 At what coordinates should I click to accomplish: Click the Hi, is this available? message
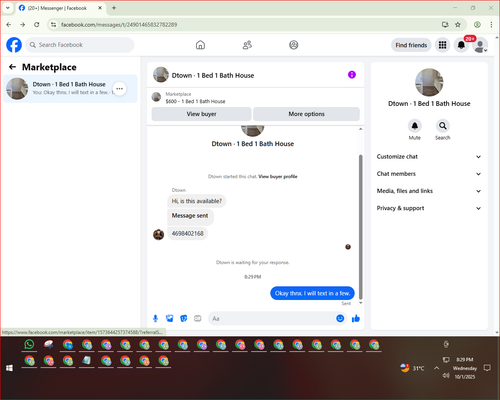pos(197,201)
